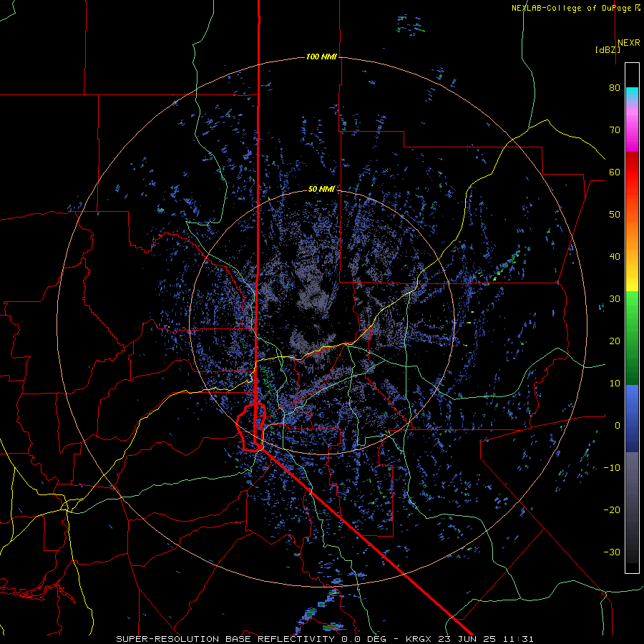Click the '23 JUN 25 11:31' timestamp
This screenshot has height=644, width=644.
(487, 639)
